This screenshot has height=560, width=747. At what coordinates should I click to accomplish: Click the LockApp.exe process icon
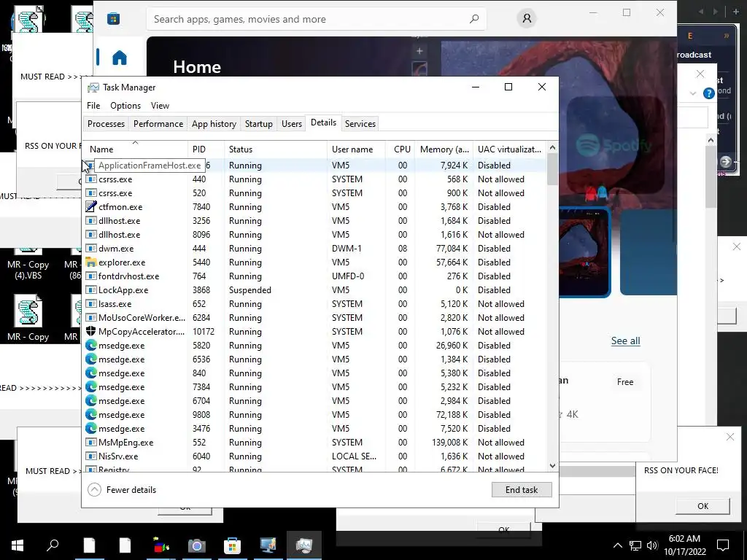(90, 289)
